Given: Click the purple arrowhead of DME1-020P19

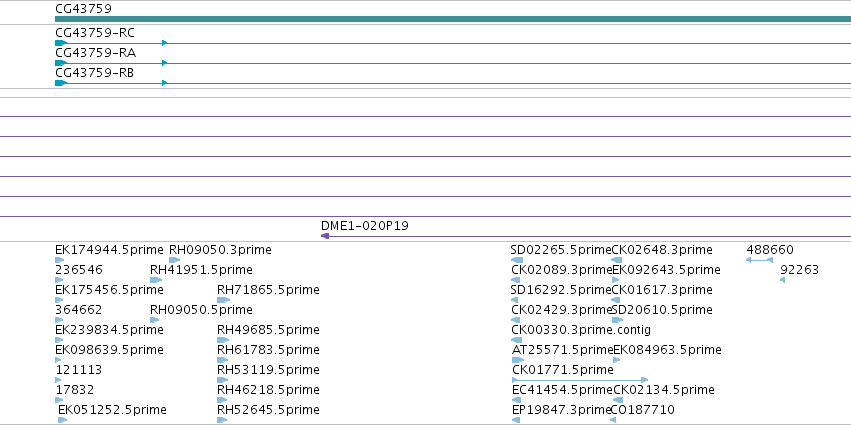Looking at the screenshot, I should coord(325,236).
